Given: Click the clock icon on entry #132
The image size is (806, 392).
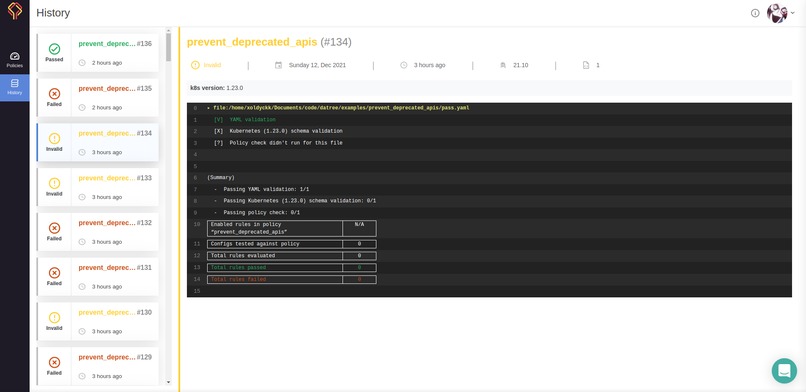Looking at the screenshot, I should pos(82,241).
